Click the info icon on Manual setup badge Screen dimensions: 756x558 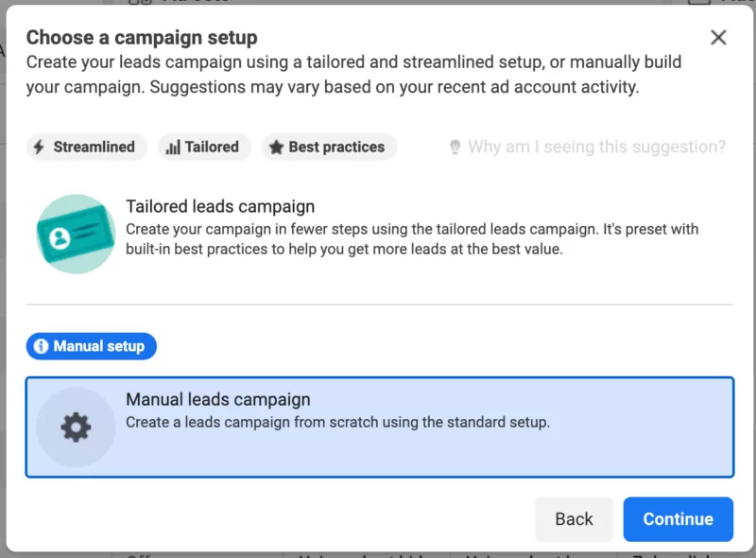click(x=42, y=346)
